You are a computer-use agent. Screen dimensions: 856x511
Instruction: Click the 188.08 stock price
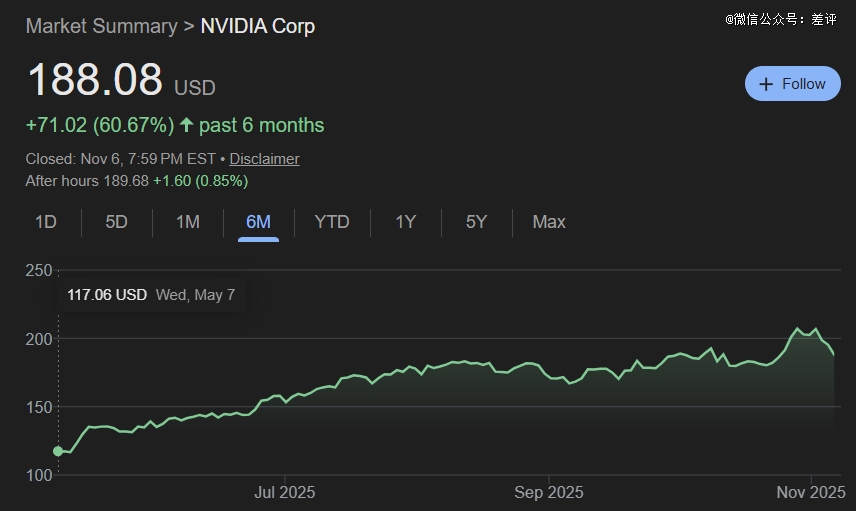tap(95, 80)
